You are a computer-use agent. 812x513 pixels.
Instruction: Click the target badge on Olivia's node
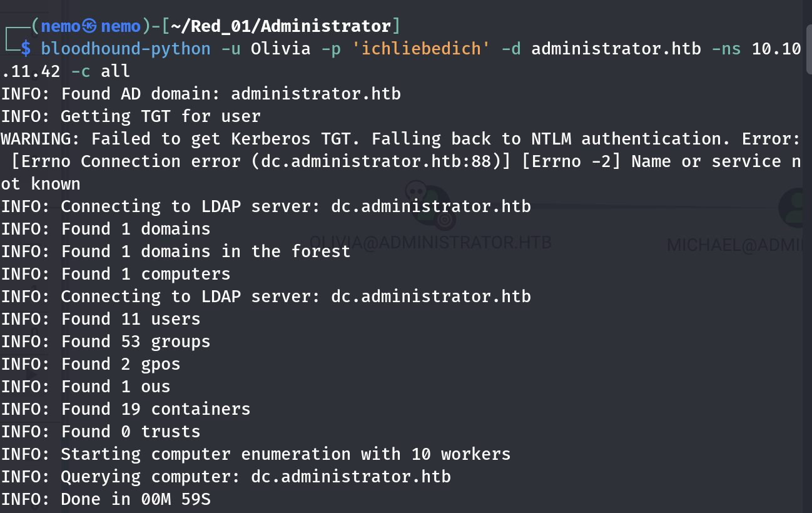click(x=445, y=220)
